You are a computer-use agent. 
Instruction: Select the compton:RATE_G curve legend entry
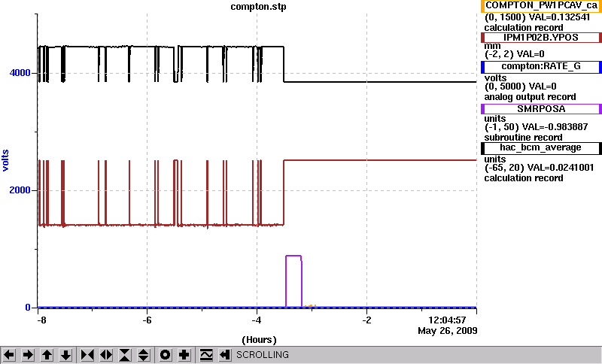pos(541,66)
